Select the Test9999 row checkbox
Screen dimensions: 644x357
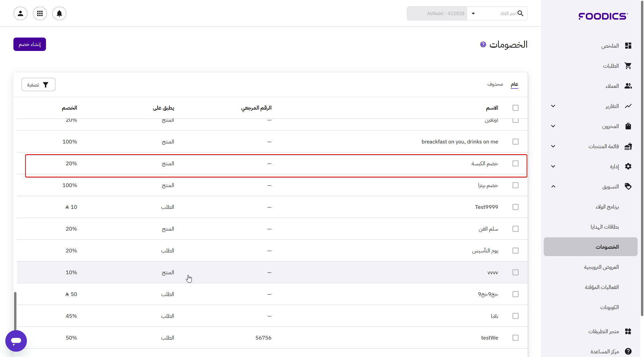click(x=516, y=207)
